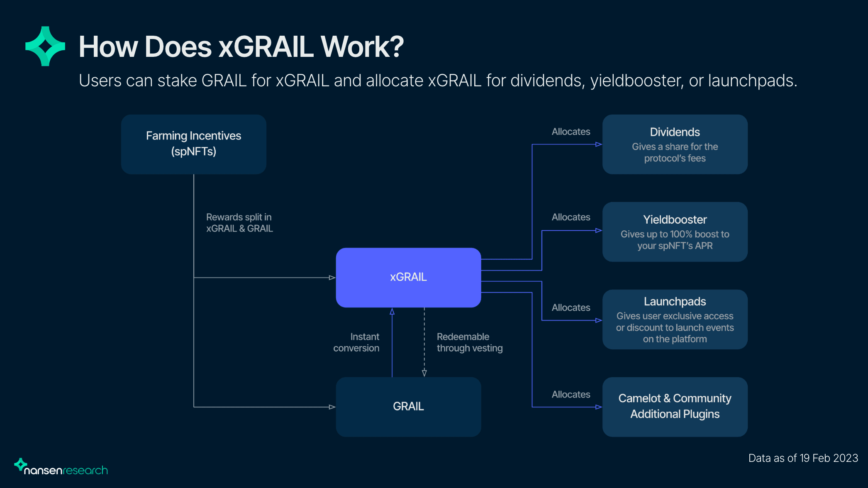Image resolution: width=868 pixels, height=488 pixels.
Task: Click the green star logo beside title
Action: (45, 46)
